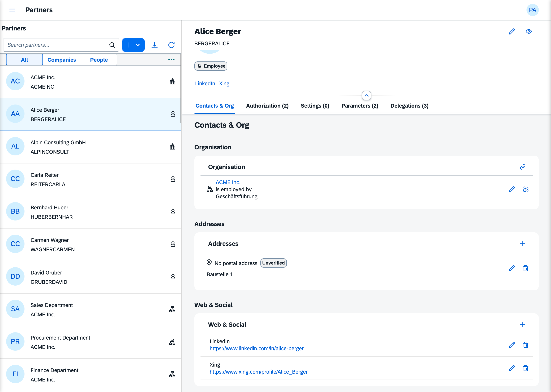
Task: Select the All filter segment
Action: 24,60
